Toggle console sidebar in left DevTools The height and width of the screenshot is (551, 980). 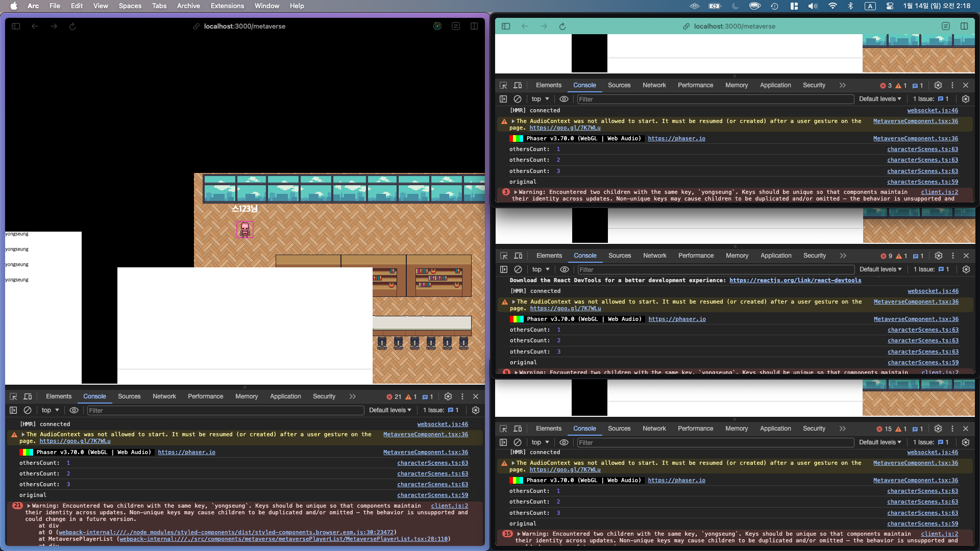pyautogui.click(x=13, y=410)
